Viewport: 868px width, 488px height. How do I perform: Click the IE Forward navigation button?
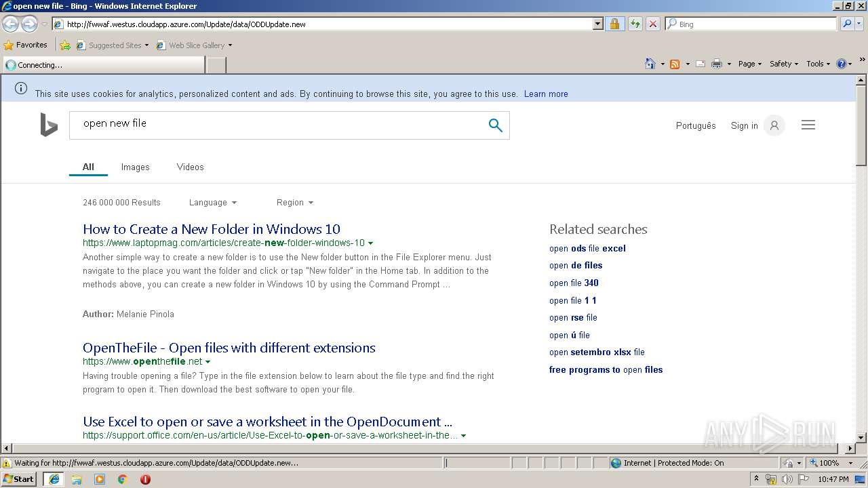pyautogui.click(x=29, y=24)
